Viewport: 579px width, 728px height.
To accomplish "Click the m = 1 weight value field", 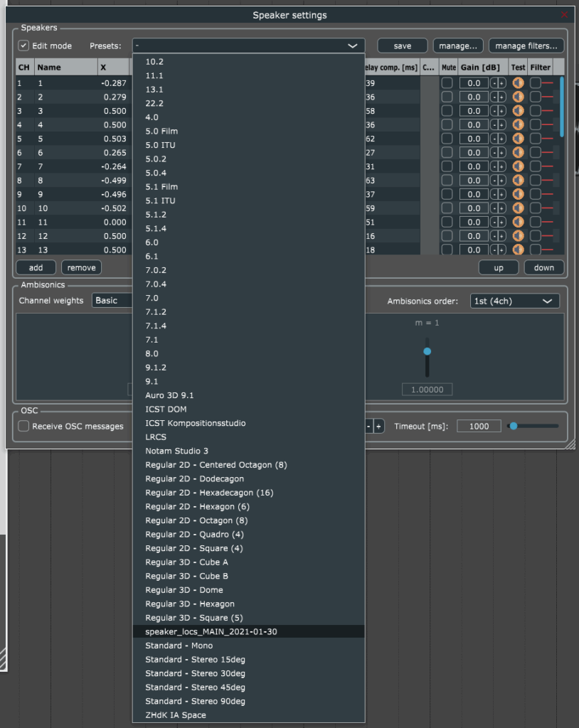I will point(427,390).
